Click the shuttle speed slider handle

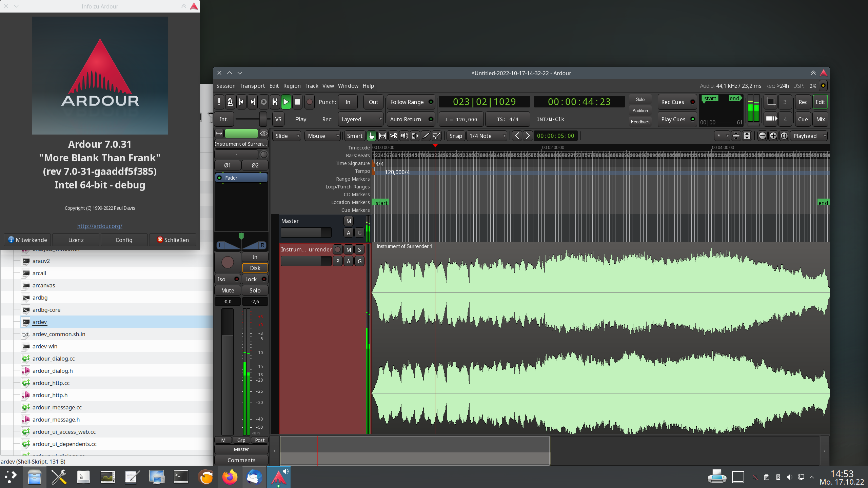(263, 119)
